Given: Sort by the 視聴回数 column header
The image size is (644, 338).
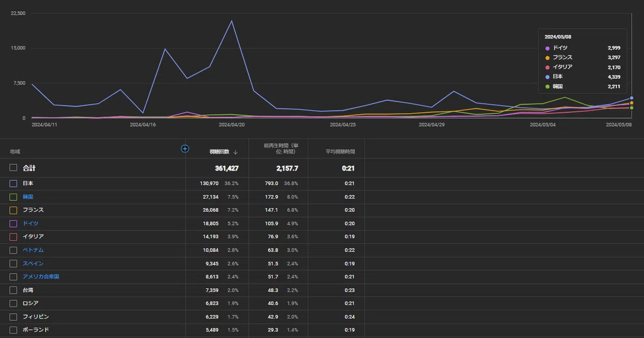Looking at the screenshot, I should (x=220, y=152).
